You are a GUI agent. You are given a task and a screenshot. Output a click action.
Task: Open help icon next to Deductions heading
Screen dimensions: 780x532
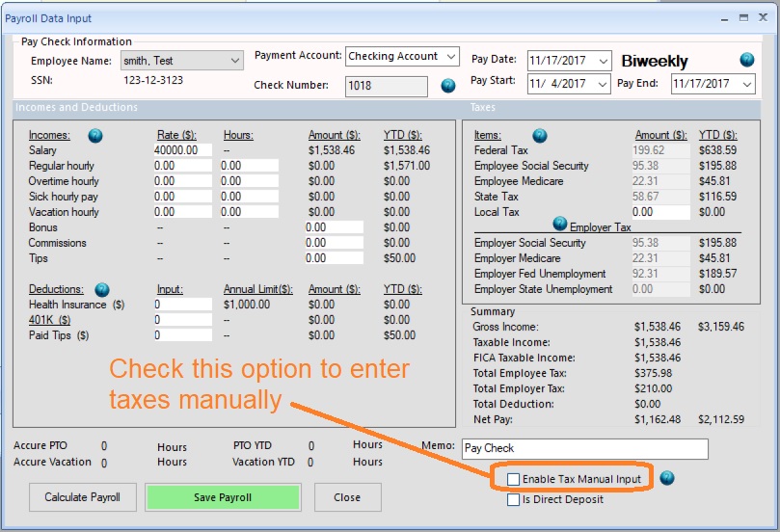point(101,289)
